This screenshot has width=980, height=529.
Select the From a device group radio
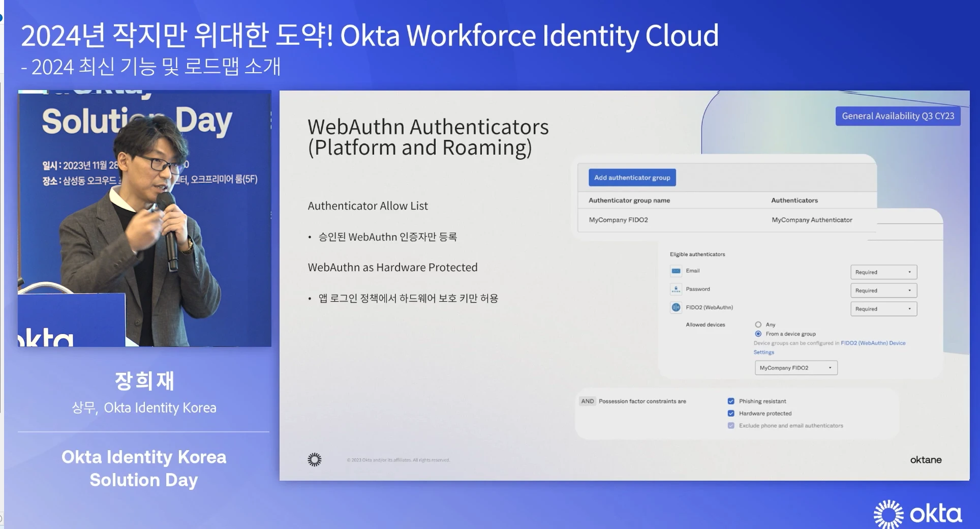click(758, 334)
